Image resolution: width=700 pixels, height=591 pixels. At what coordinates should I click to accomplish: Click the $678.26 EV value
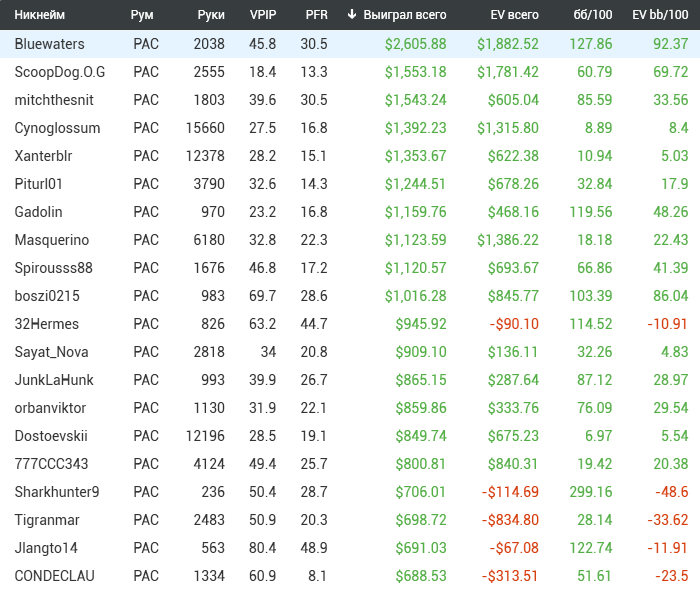(x=513, y=184)
